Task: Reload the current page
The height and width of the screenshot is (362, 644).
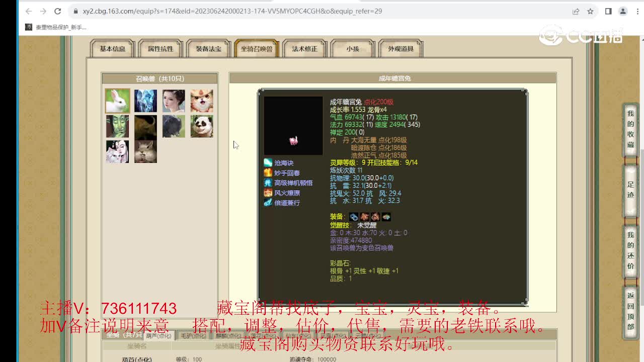Action: 58,11
